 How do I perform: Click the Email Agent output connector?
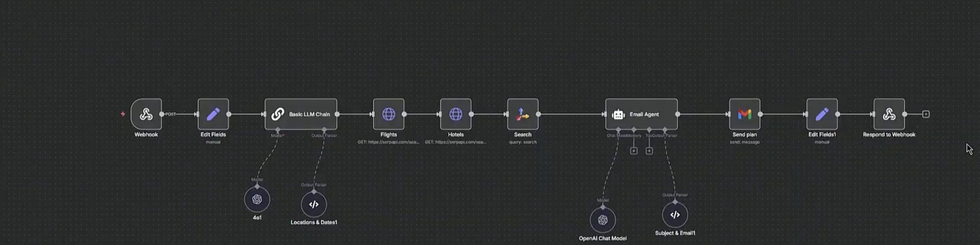click(x=678, y=114)
